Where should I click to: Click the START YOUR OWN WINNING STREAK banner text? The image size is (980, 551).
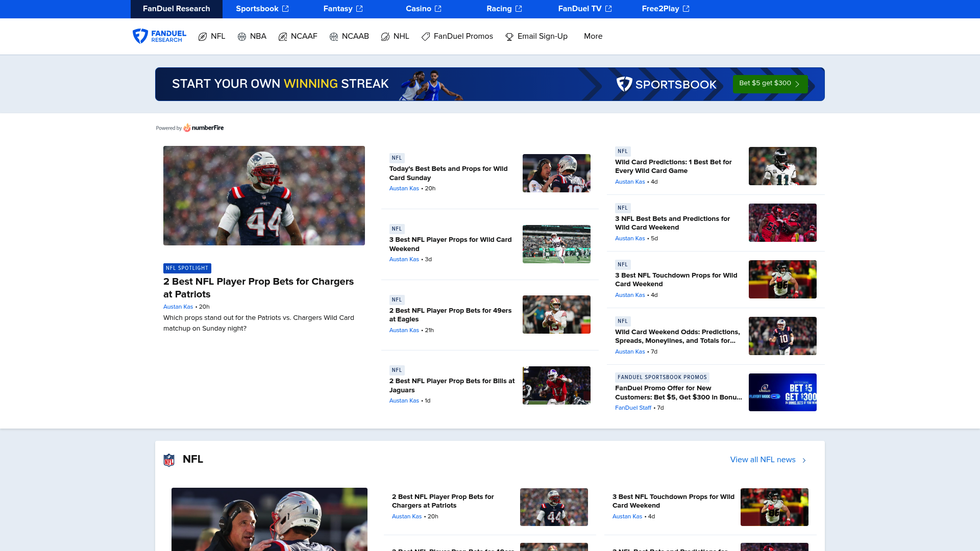pos(280,84)
